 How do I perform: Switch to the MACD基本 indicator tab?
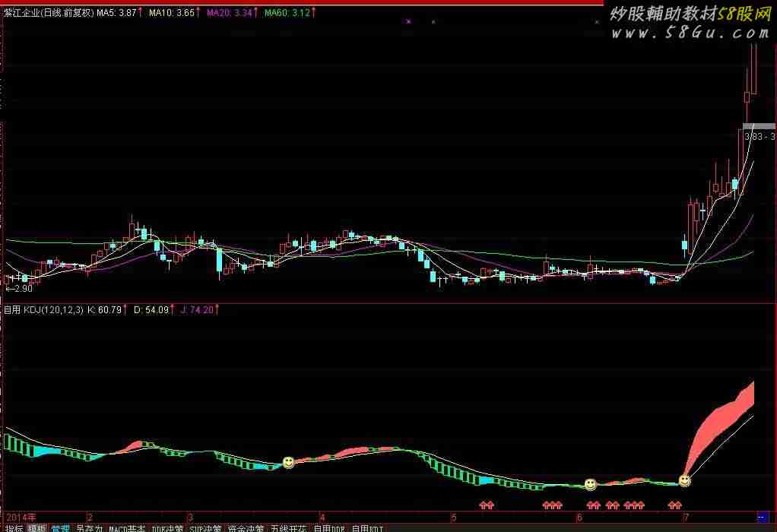pos(127,528)
